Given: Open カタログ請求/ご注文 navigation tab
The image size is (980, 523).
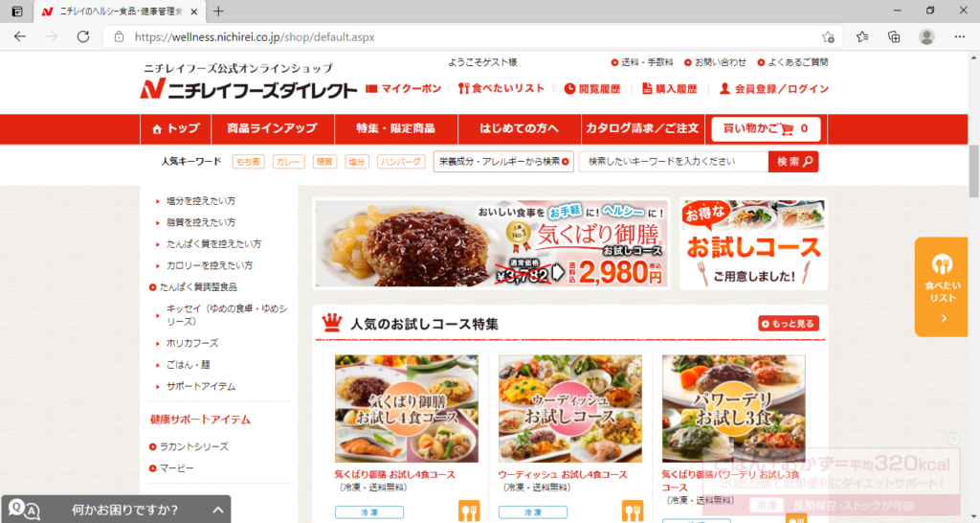Looking at the screenshot, I should [x=642, y=129].
